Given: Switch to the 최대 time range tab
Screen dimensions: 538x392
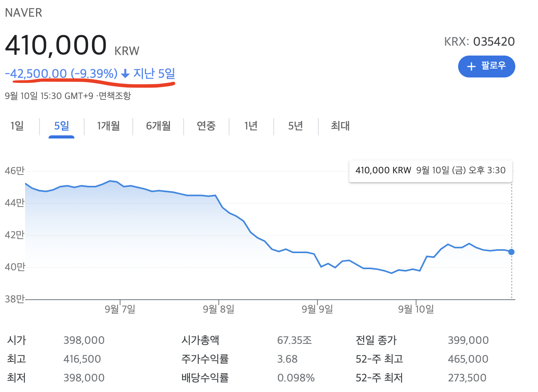Looking at the screenshot, I should (x=339, y=126).
